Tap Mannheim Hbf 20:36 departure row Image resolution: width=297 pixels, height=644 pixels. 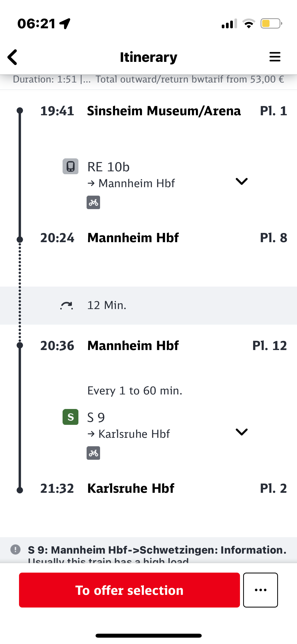[x=133, y=346]
